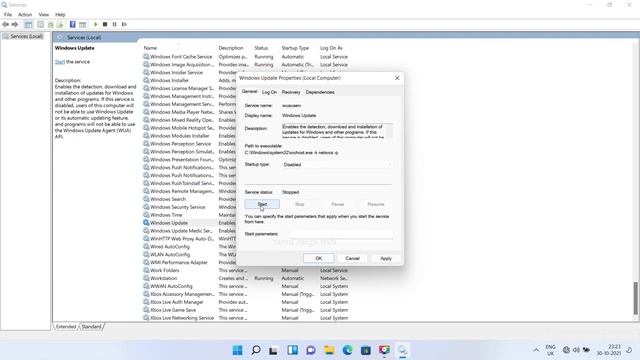Select the Windows Time row

[166, 215]
